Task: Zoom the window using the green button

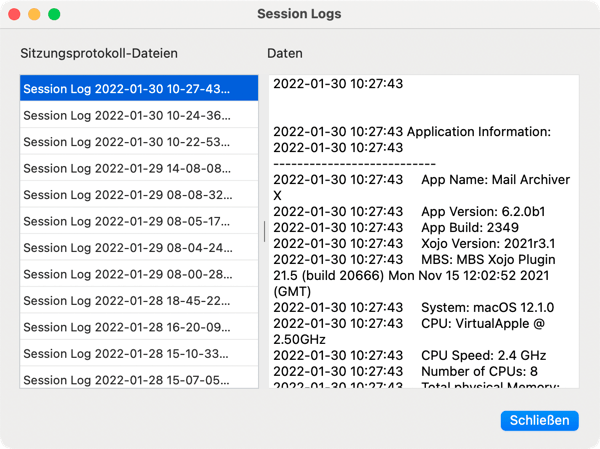Action: 54,15
